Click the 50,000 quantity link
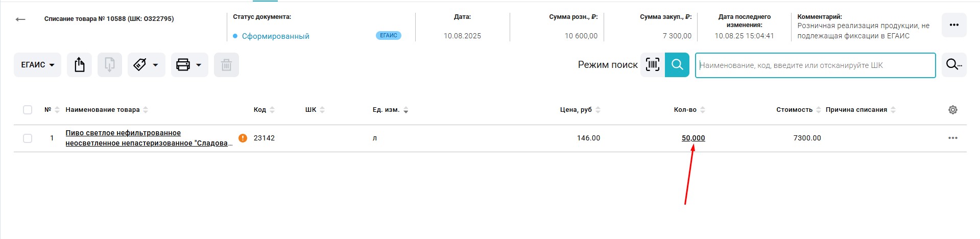Viewport: 980px width, 239px height. click(693, 138)
